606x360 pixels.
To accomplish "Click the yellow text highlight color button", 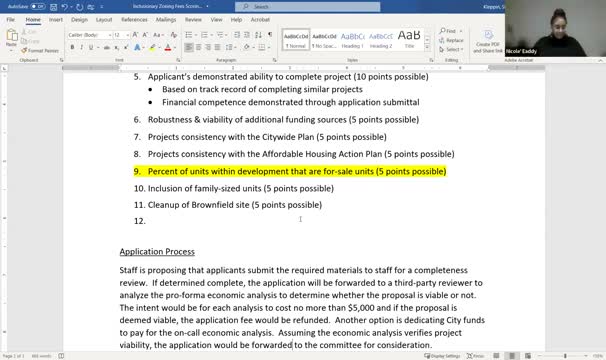I will (152, 47).
